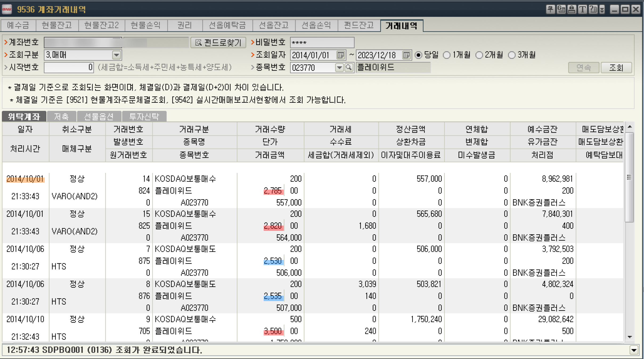The width and height of the screenshot is (644, 359).
Task: Click the list grip icon on the scrollbar
Action: coord(629,177)
